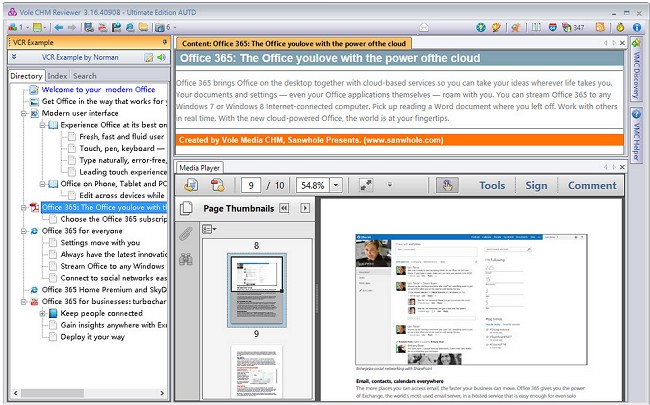Click the notepad edit icon beside VCR Example by Norman
The height and width of the screenshot is (405, 650).
tap(149, 58)
